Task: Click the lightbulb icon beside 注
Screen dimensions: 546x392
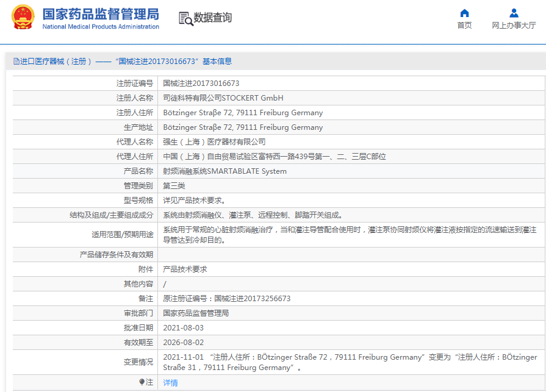Action: (x=142, y=382)
